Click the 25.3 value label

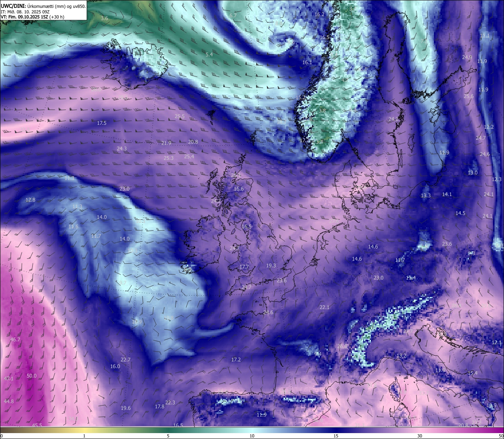tap(169, 158)
